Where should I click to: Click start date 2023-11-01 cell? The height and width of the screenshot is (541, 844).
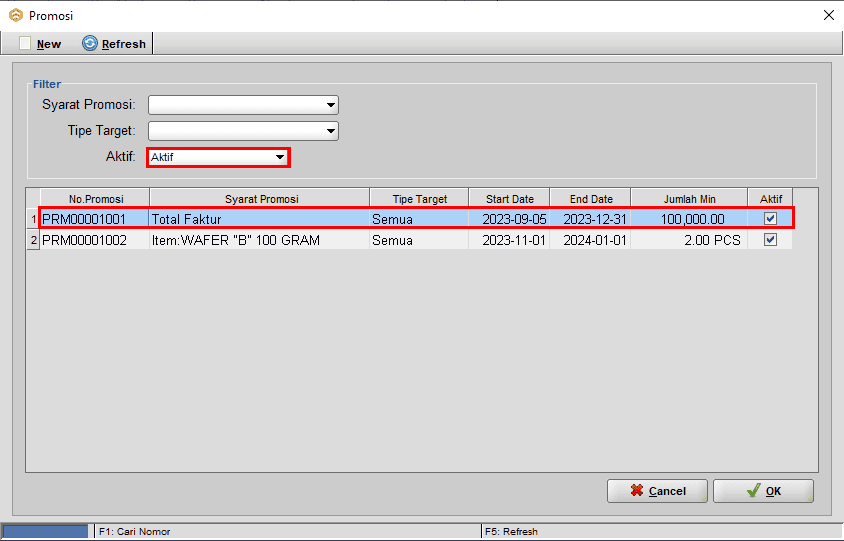tap(509, 240)
